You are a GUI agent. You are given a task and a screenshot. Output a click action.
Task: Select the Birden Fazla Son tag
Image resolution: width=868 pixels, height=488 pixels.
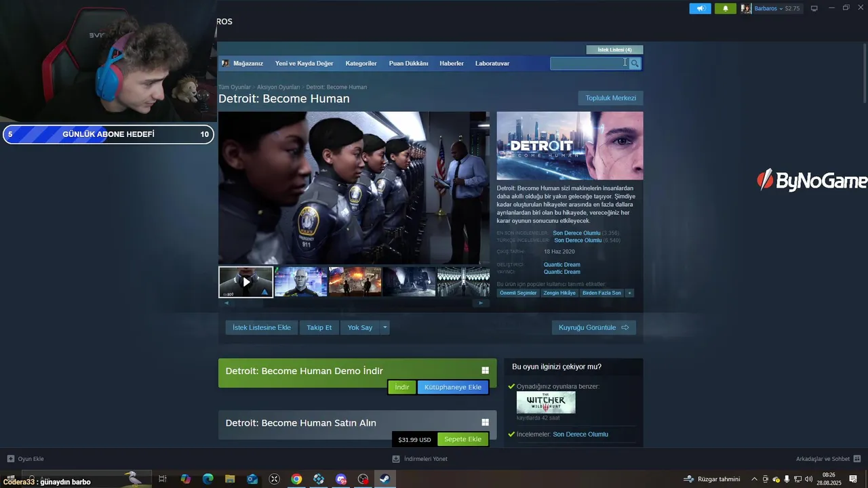pyautogui.click(x=601, y=293)
